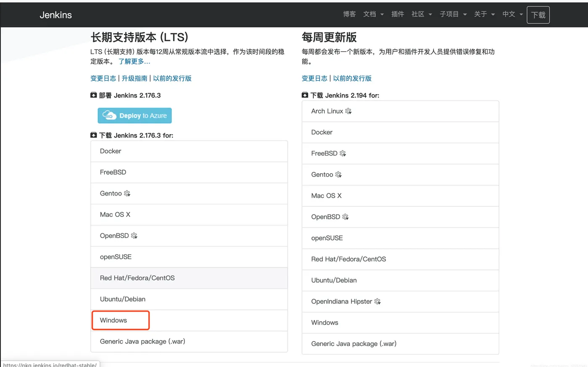588x367 pixels.
Task: Click the download icon beside 下载 Jenkins 2.194
Action: tap(305, 95)
